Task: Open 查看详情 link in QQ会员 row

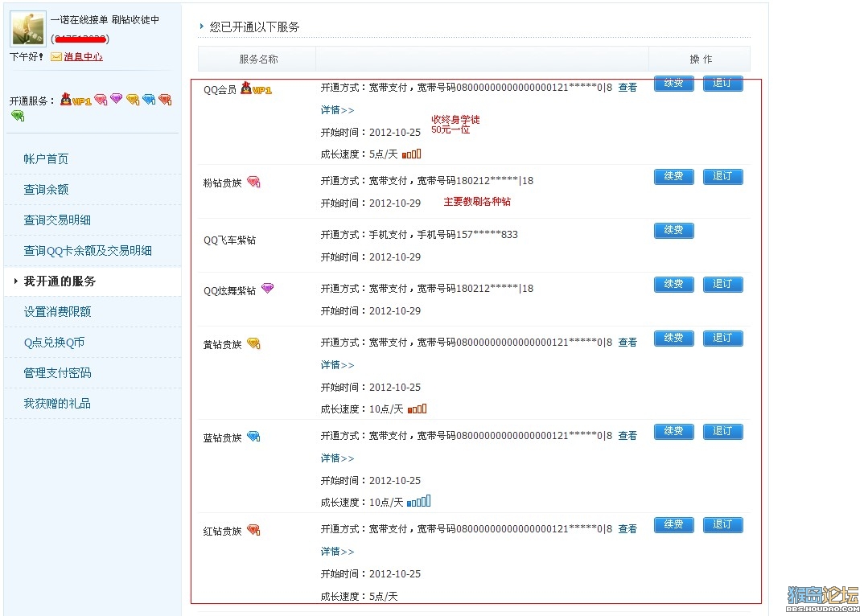Action: click(x=627, y=88)
